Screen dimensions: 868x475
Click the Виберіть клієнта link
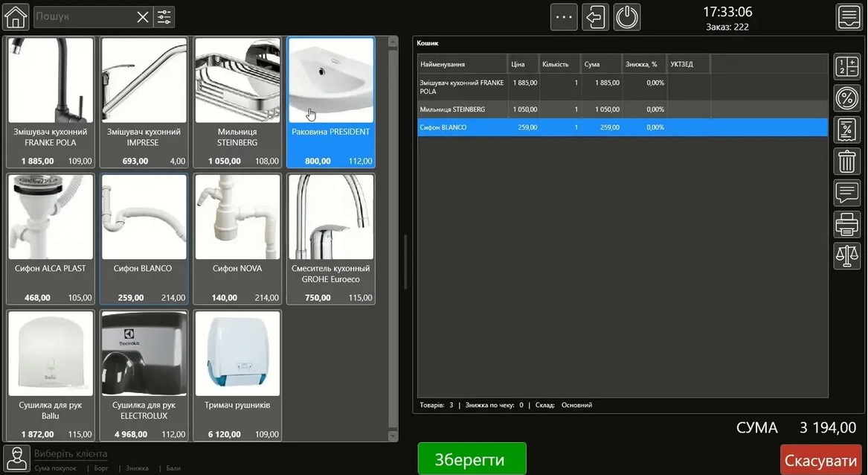point(71,453)
